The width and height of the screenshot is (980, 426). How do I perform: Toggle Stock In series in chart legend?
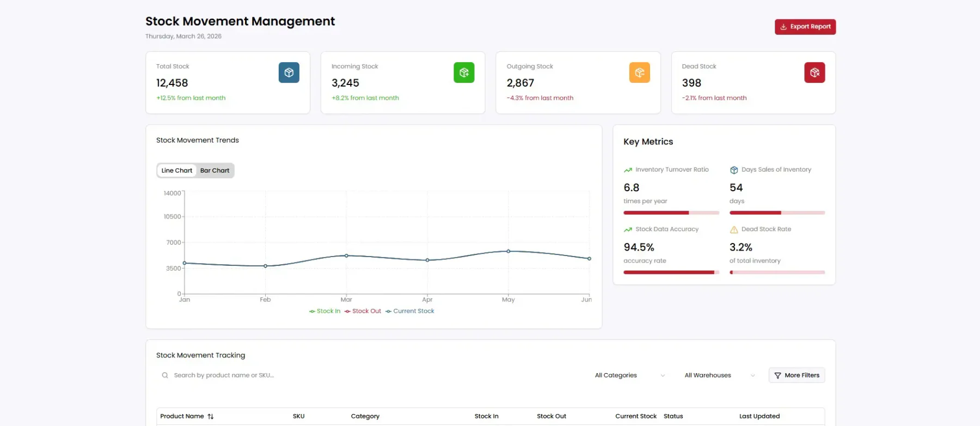point(324,311)
